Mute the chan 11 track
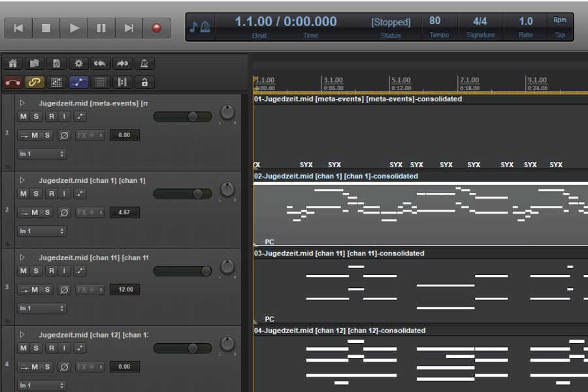Image resolution: width=588 pixels, height=392 pixels. click(x=24, y=271)
